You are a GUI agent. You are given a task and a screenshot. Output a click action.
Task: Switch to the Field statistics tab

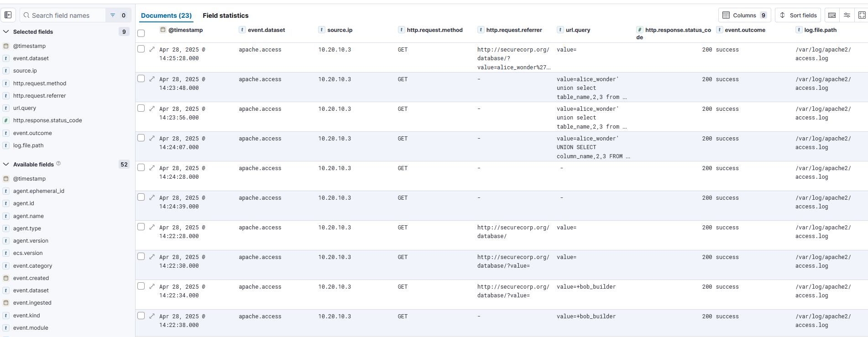click(225, 16)
